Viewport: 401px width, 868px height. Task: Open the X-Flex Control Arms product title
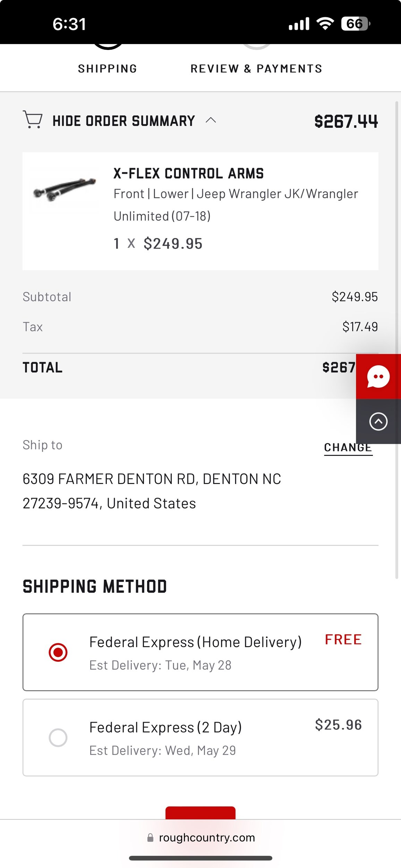188,174
